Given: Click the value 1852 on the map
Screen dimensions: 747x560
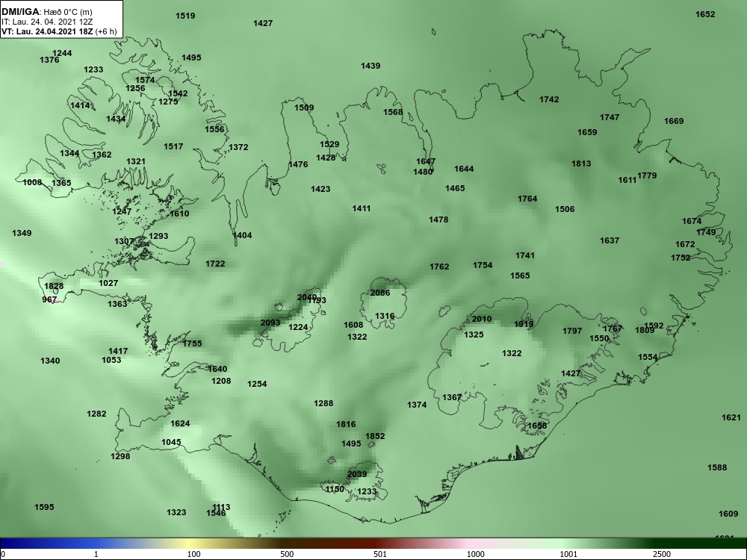Looking at the screenshot, I should [x=375, y=436].
